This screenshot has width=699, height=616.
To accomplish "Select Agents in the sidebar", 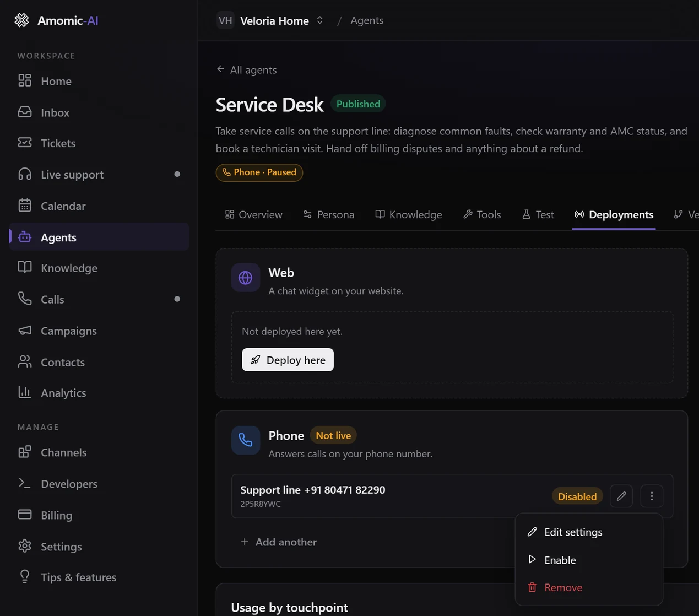I will point(99,237).
